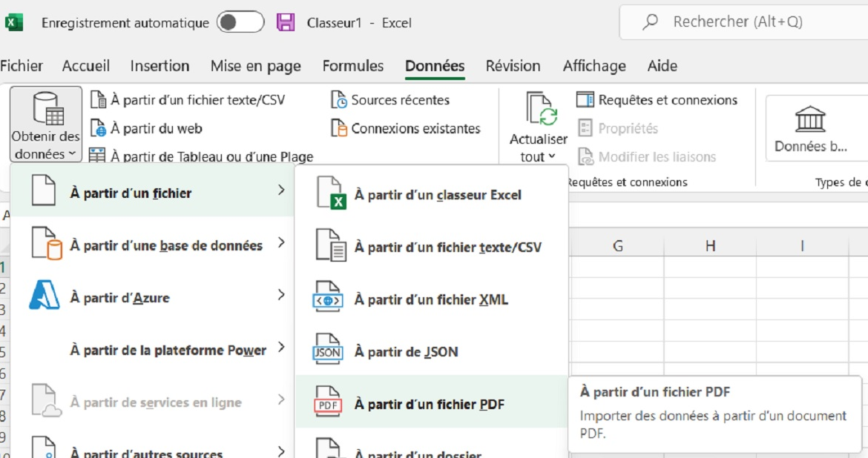Click Sources récentes label
The height and width of the screenshot is (458, 868).
pos(400,99)
